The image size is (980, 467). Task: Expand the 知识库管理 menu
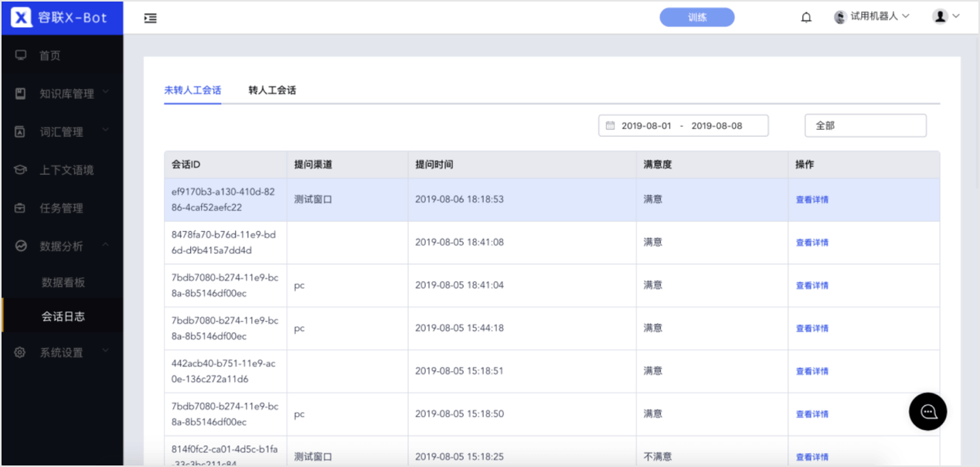(x=62, y=94)
